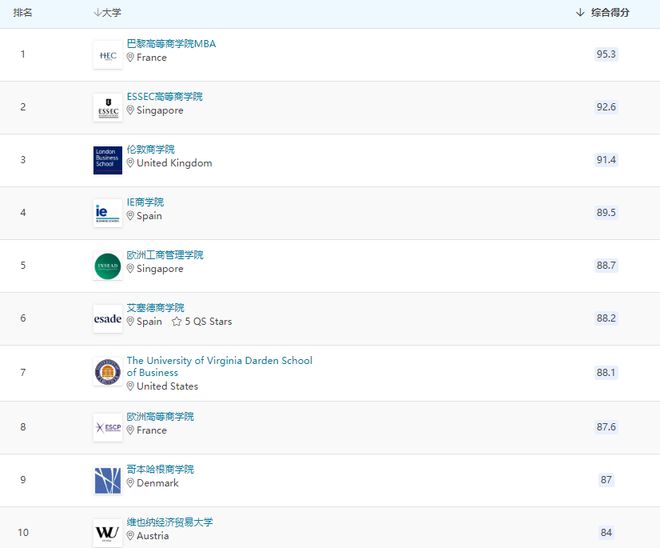Click the location pin beside Denmark

pyautogui.click(x=130, y=483)
